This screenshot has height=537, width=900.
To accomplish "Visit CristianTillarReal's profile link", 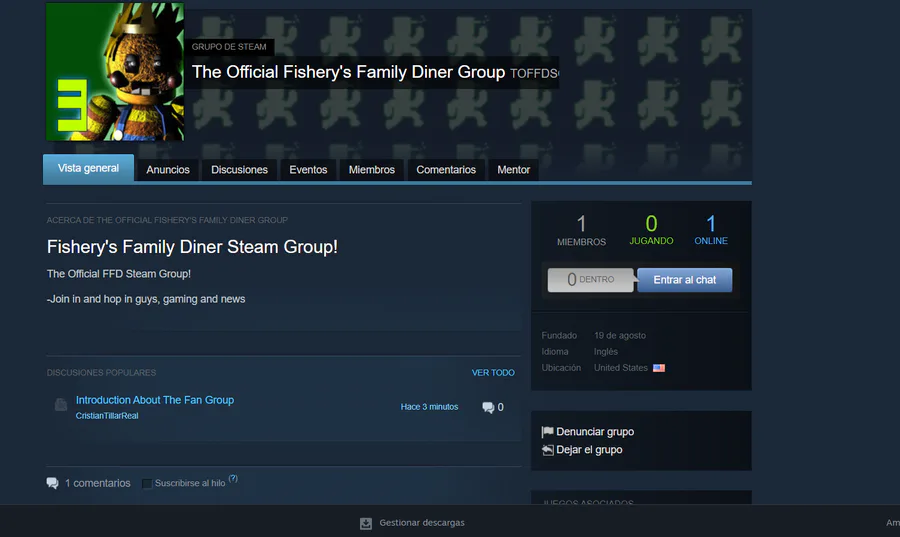I will [x=107, y=416].
